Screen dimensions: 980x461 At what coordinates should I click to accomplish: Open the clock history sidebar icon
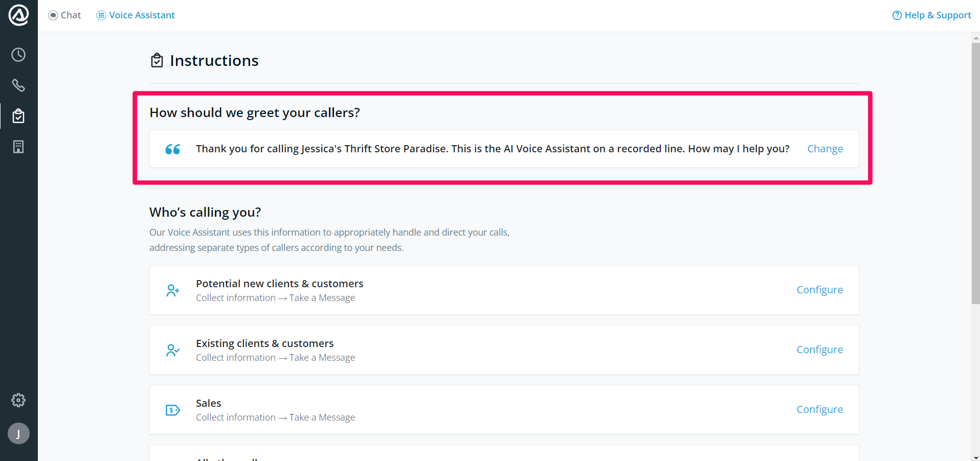[x=18, y=55]
